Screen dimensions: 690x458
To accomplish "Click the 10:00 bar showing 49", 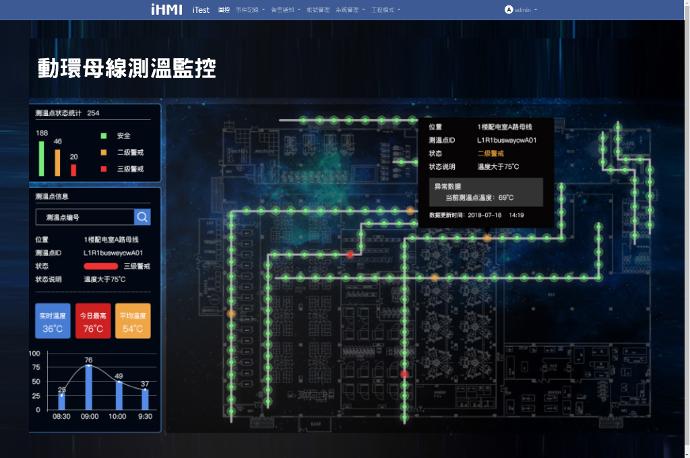I will click(x=118, y=395).
